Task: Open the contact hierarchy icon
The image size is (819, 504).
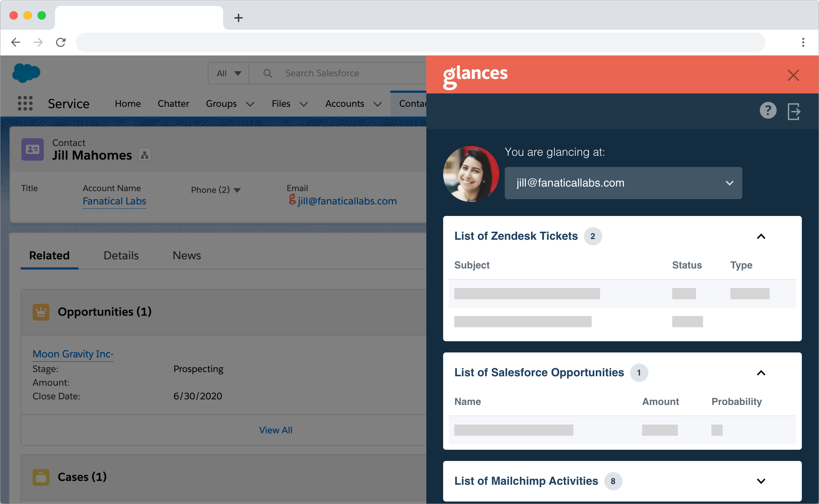Action: coord(145,155)
